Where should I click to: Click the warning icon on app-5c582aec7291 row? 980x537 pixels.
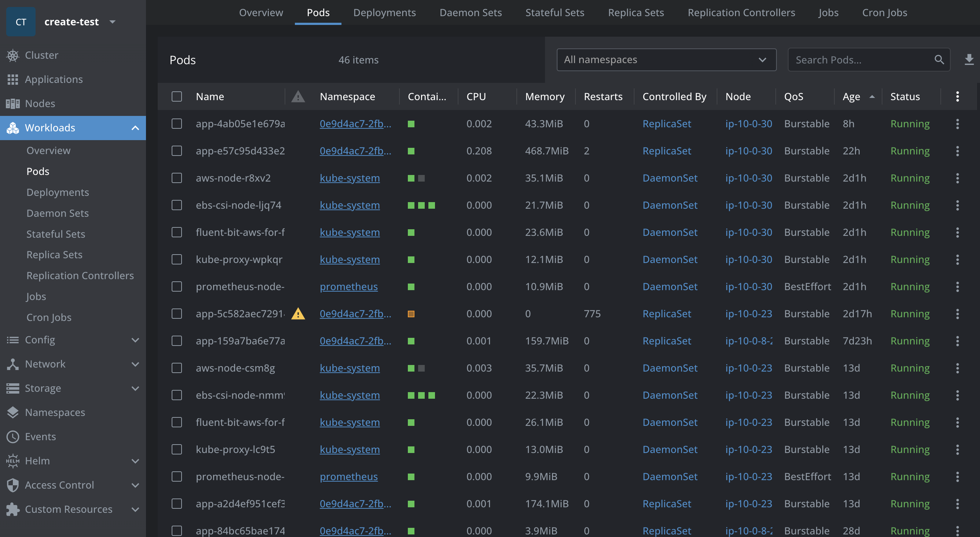298,314
